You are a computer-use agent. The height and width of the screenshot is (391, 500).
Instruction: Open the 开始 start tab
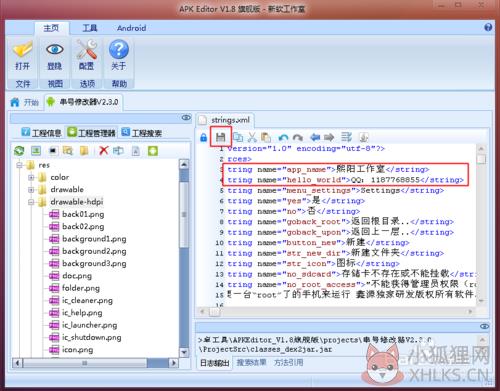25,102
